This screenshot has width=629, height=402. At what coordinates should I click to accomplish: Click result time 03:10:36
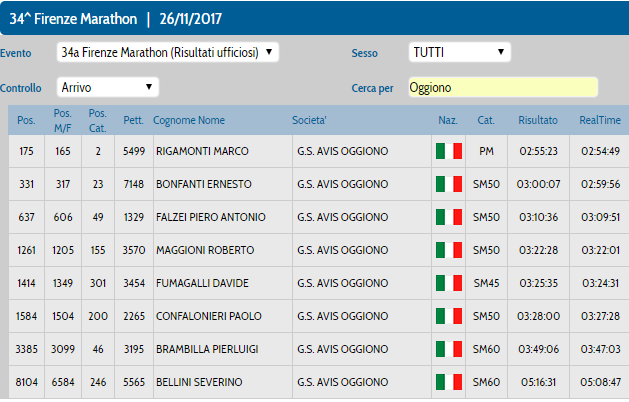[x=538, y=217]
